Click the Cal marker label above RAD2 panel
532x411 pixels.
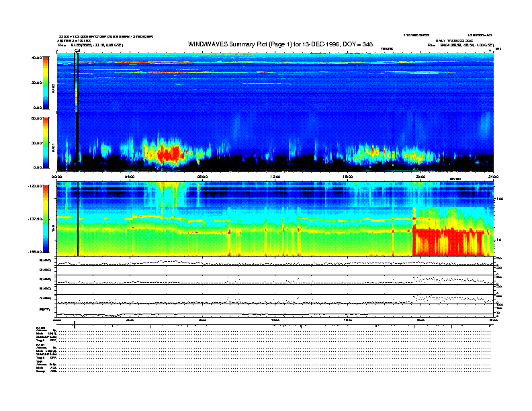tap(77, 50)
